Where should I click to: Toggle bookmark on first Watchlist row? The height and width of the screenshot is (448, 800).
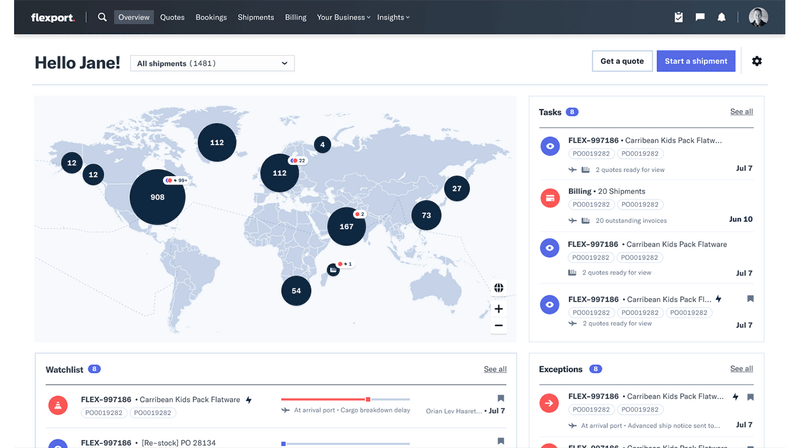(501, 399)
